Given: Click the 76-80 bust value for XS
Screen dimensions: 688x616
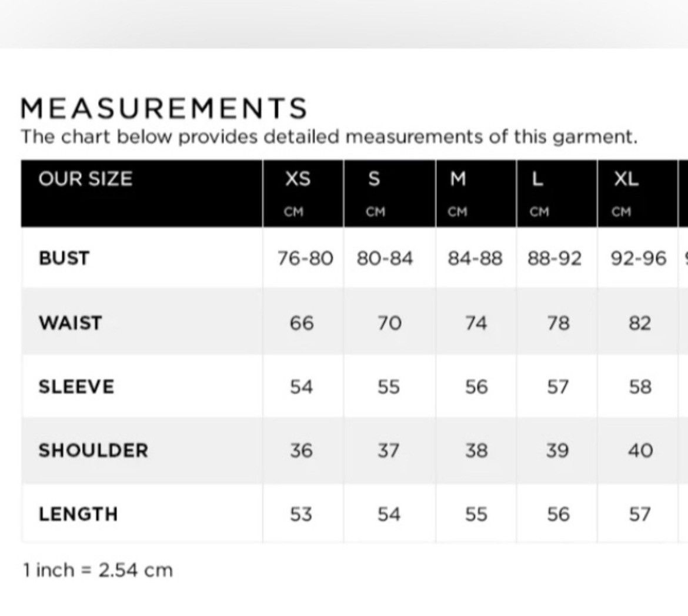Looking at the screenshot, I should coord(305,259).
